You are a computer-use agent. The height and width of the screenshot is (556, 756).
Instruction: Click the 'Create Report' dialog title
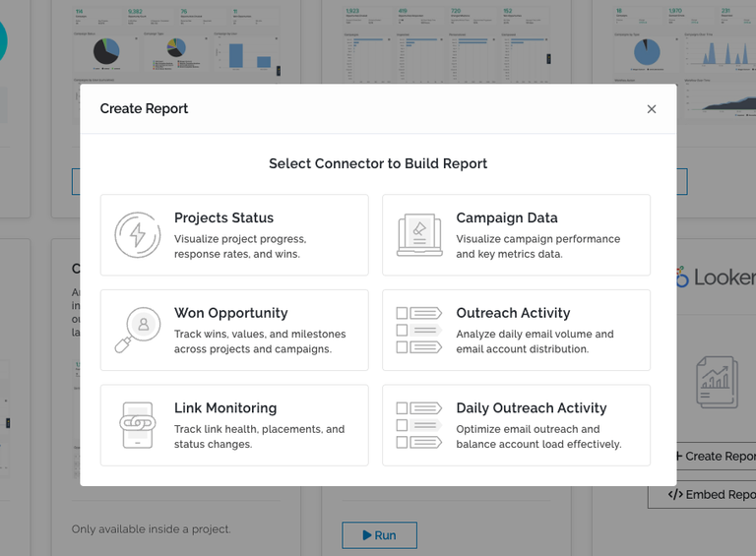(x=144, y=109)
